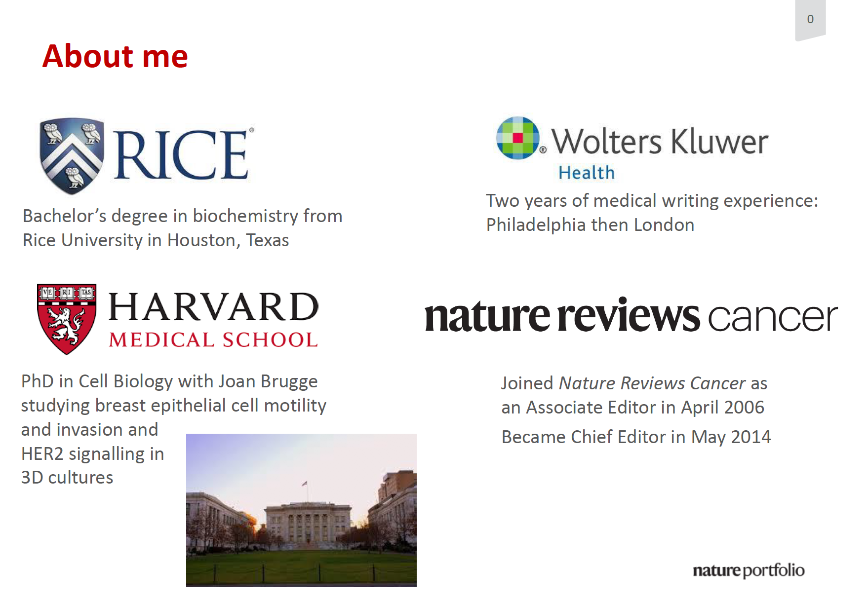Click the PhD in Cell Biology line
The image size is (868, 601).
tap(169, 381)
